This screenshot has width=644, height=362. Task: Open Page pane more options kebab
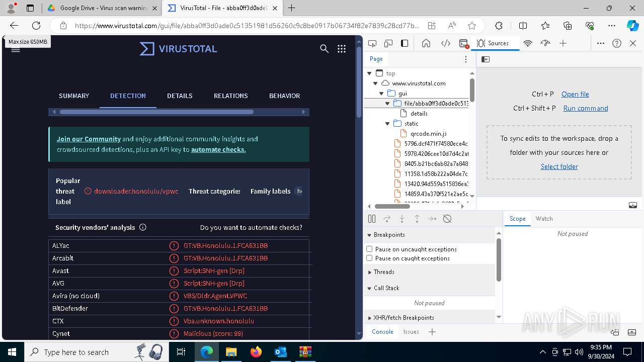466,59
